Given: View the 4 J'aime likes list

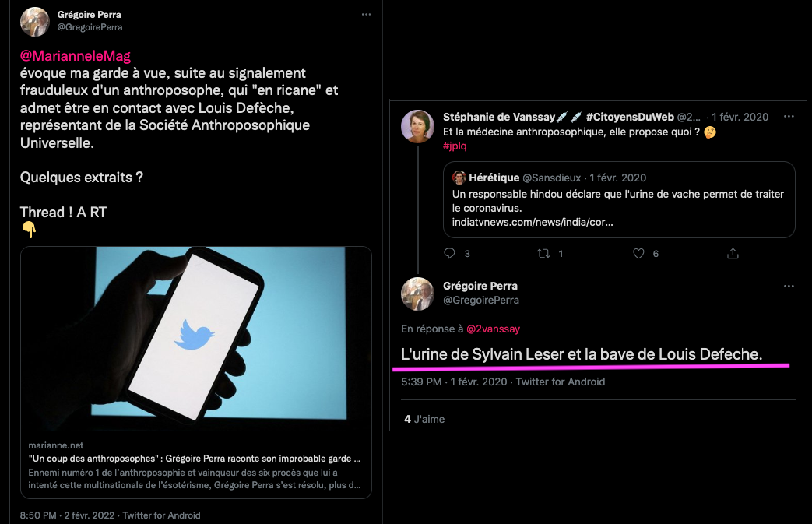Looking at the screenshot, I should (x=424, y=419).
